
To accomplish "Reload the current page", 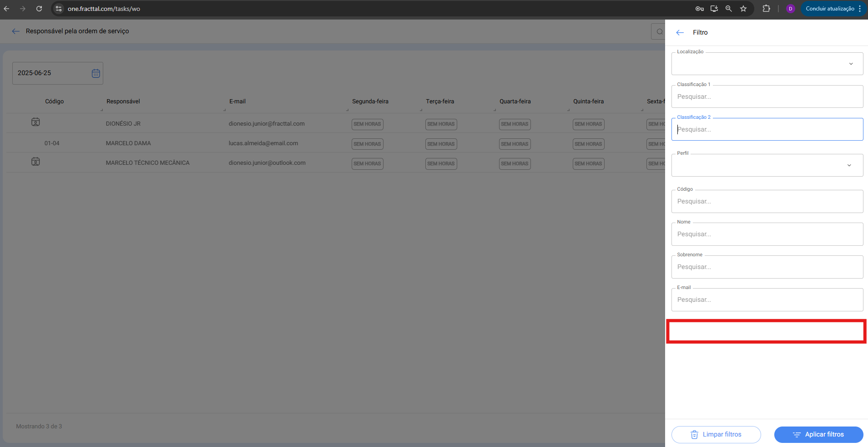I will 39,9.
